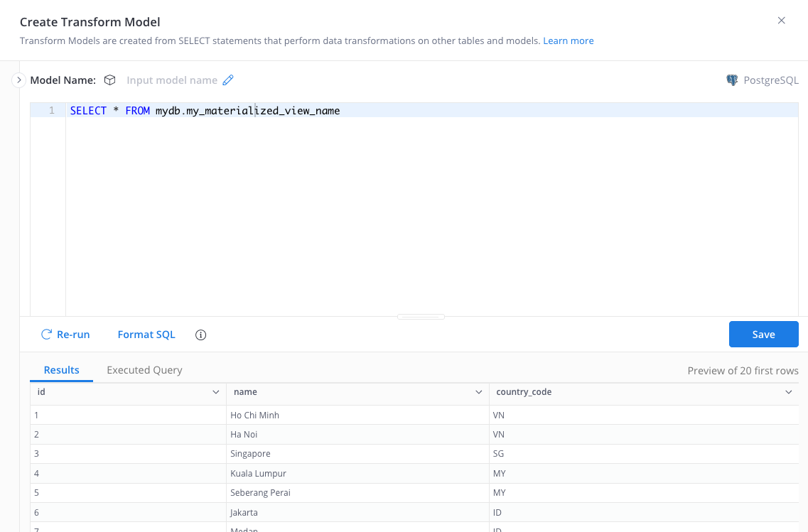Image resolution: width=808 pixels, height=532 pixels.
Task: Click the cube model icon
Action: pos(109,80)
